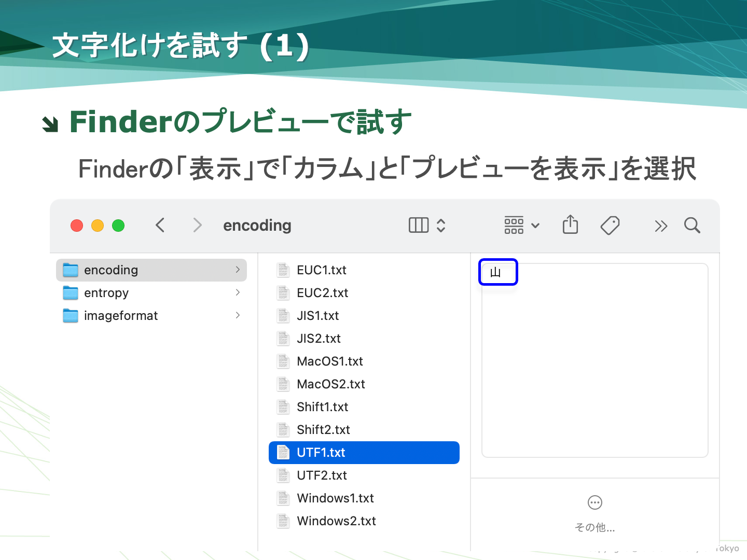
Task: Click the document icon beside EUC2.txt
Action: [283, 293]
